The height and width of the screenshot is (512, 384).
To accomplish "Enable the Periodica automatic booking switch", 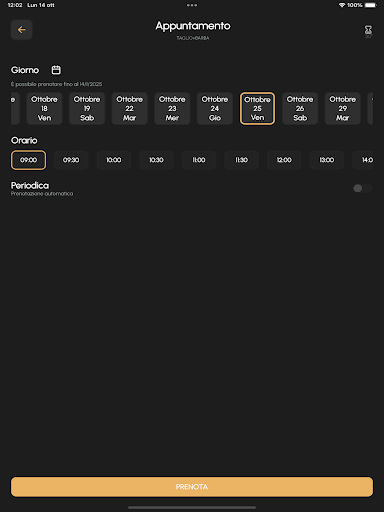I will tap(362, 188).
